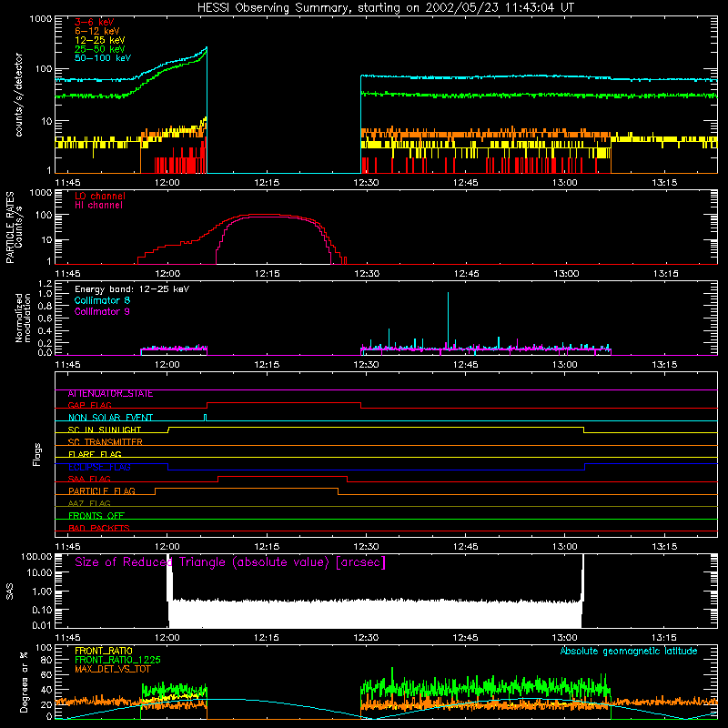Click the 13:00 tick label under flags plot
The height and width of the screenshot is (728, 728).
click(565, 547)
